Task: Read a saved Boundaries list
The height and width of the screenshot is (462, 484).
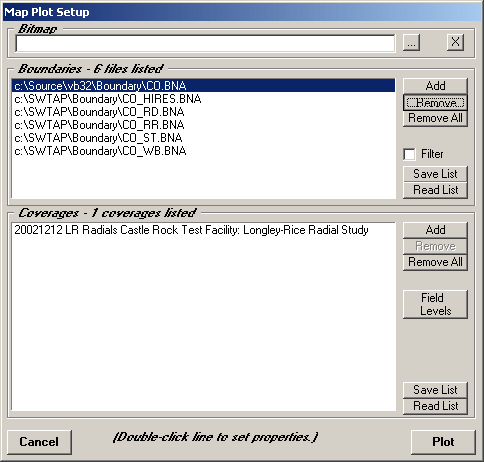Action: (x=435, y=190)
